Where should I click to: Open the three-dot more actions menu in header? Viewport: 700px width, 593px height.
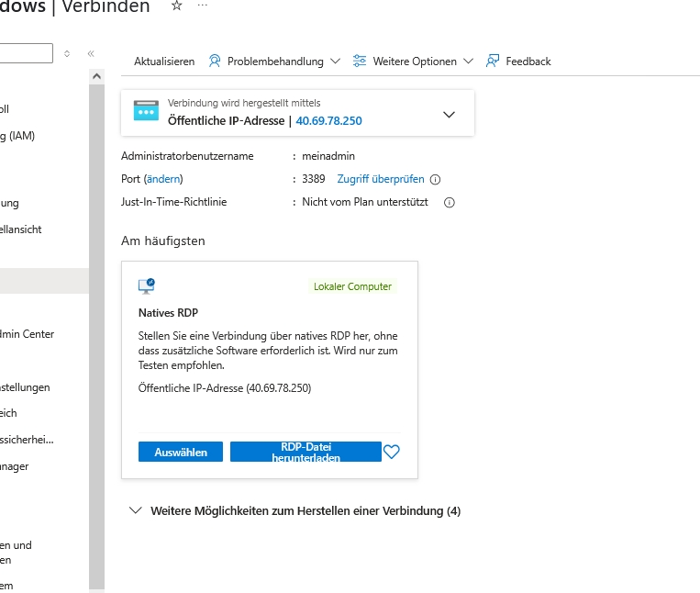point(203,6)
